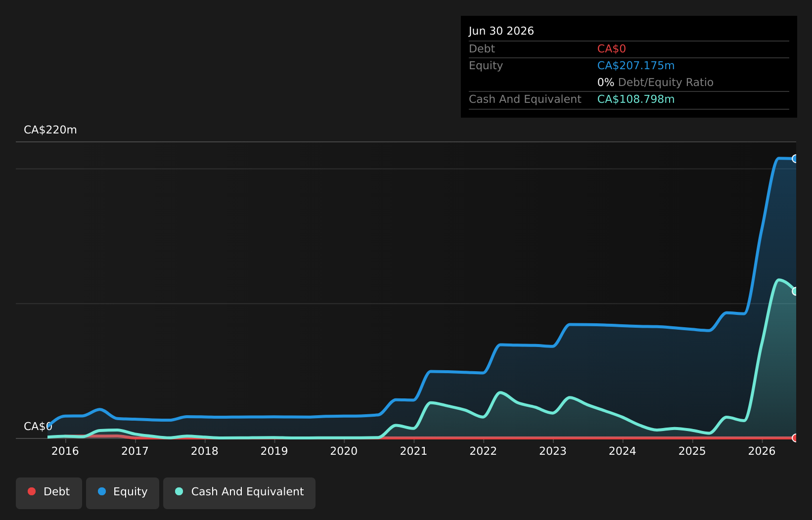812x520 pixels.
Task: Click the 0% Debt/Equity Ratio text
Action: (x=655, y=83)
